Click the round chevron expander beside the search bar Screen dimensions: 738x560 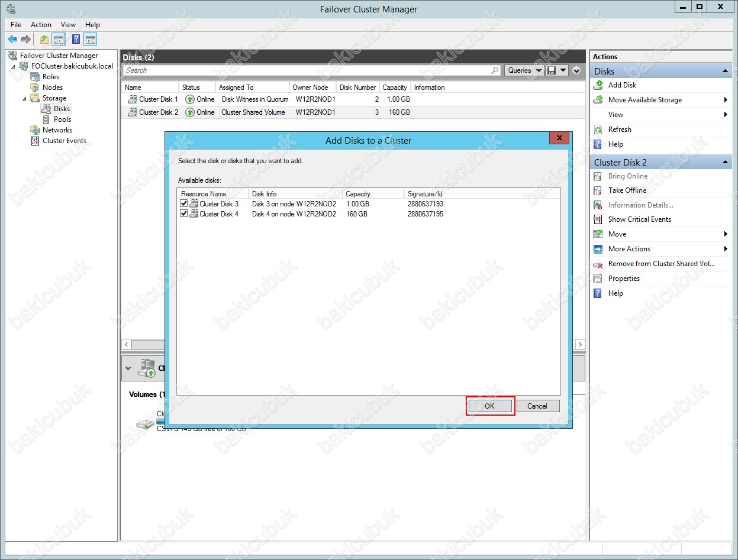(x=577, y=70)
